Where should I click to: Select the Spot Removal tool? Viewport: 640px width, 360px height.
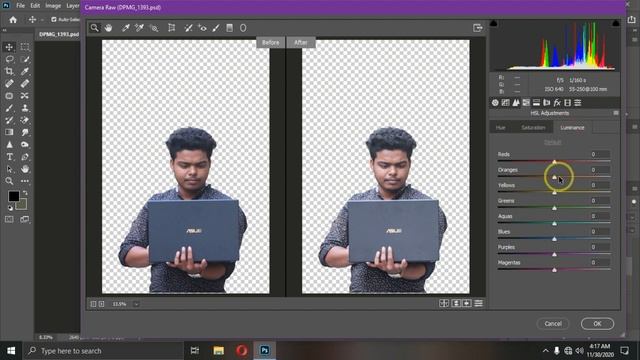pos(188,28)
